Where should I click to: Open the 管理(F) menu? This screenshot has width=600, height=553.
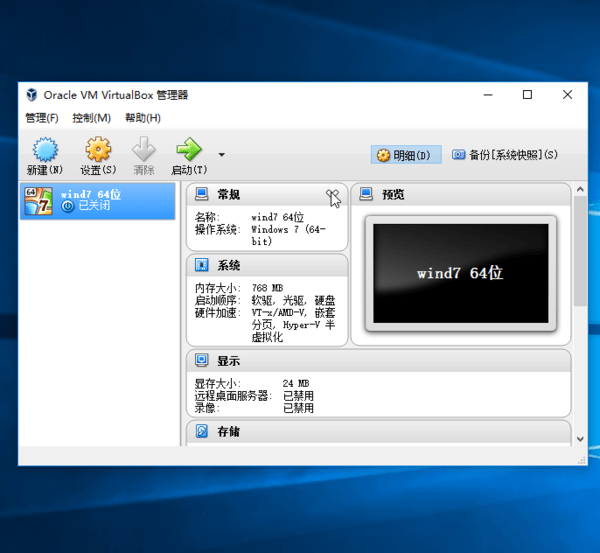click(x=42, y=118)
